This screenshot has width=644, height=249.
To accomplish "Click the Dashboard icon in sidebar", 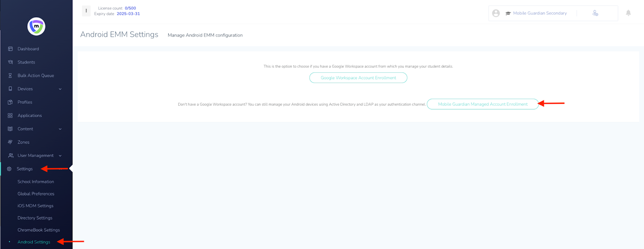I will point(10,49).
